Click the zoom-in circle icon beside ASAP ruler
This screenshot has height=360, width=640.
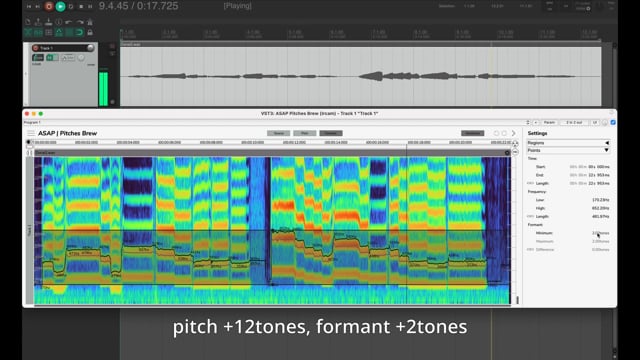(515, 144)
